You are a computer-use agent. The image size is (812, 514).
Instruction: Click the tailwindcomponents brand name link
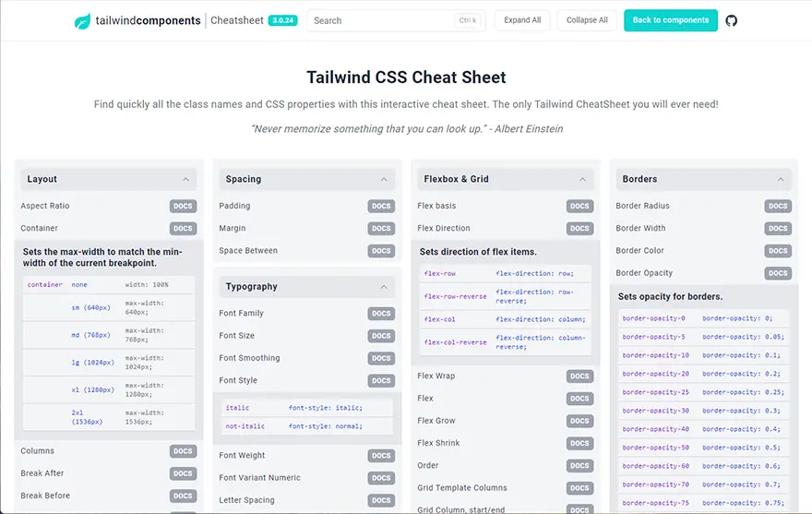point(149,20)
